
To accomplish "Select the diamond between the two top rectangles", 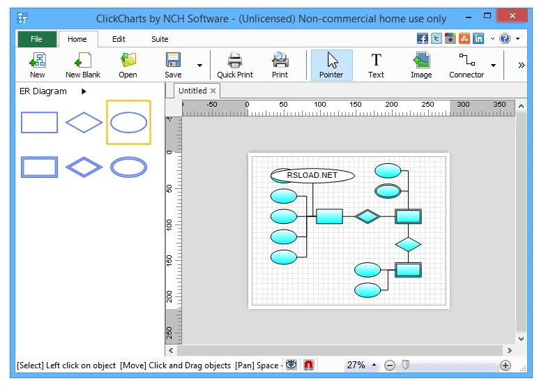I will (367, 216).
